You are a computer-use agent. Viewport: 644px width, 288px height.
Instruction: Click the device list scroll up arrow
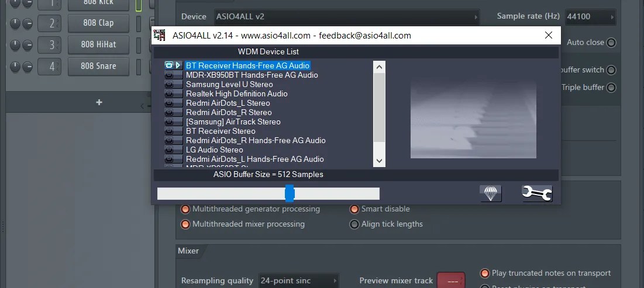click(379, 67)
